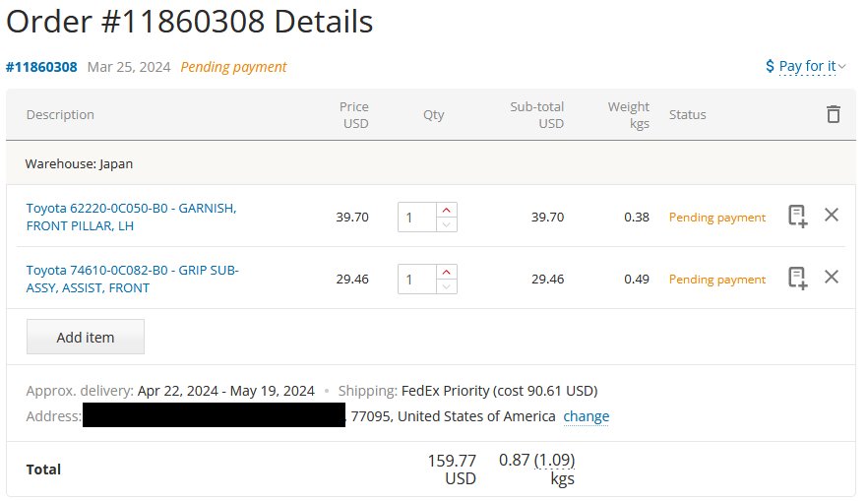This screenshot has height=501, width=868.
Task: Open Toyota 74610-0C082-B0 GRIP SUB-ASSY link
Action: coord(132,279)
